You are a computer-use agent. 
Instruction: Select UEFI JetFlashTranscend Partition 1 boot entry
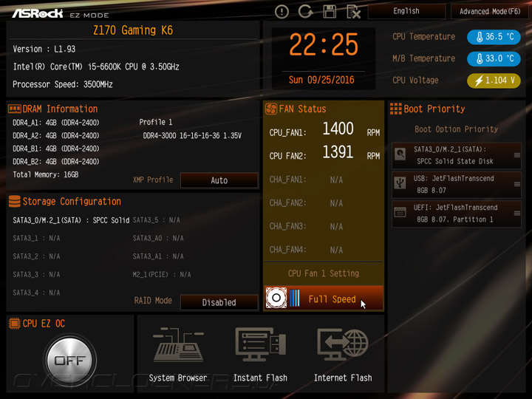457,214
